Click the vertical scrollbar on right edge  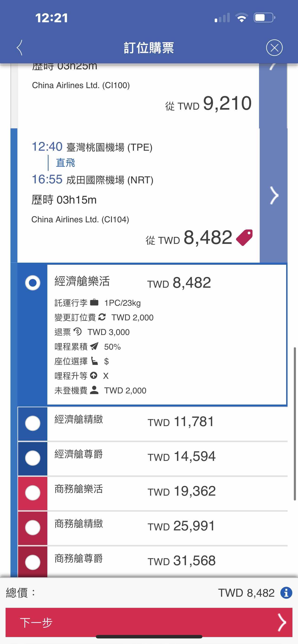[x=295, y=424]
